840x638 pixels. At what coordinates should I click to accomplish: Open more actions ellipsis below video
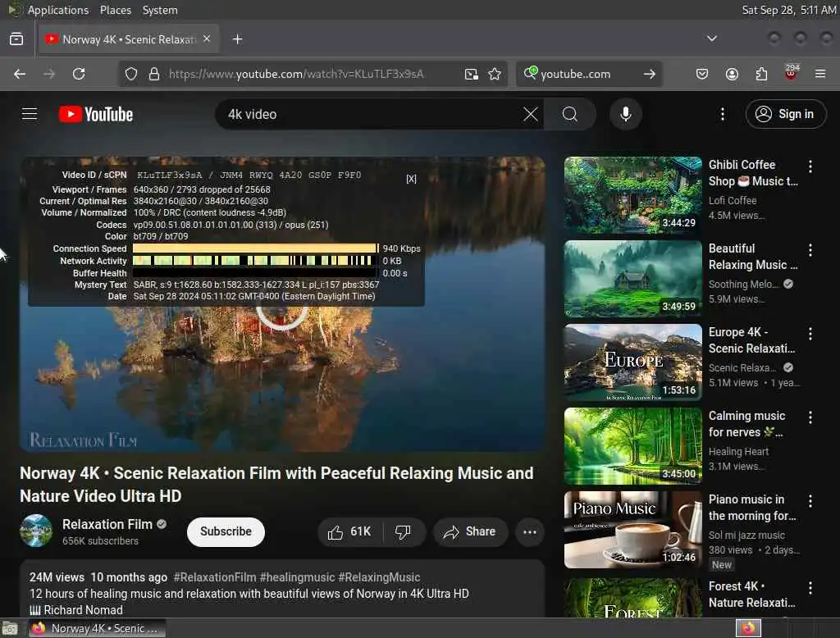click(x=530, y=532)
